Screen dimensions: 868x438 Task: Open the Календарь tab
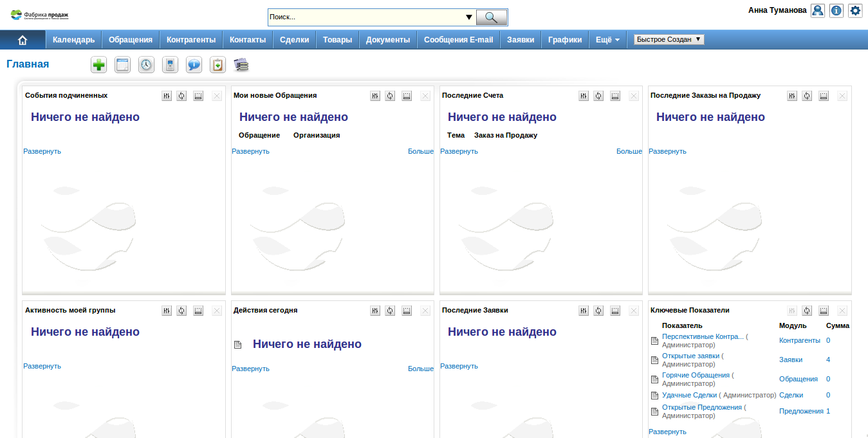(74, 40)
